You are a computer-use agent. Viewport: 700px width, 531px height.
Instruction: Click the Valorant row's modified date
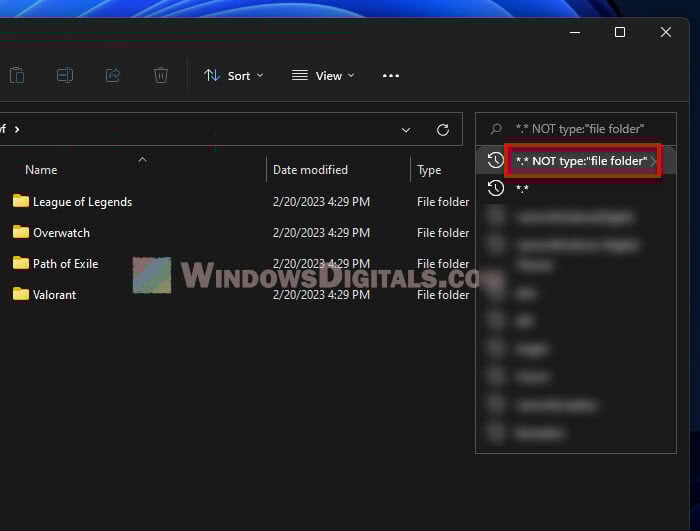(321, 295)
